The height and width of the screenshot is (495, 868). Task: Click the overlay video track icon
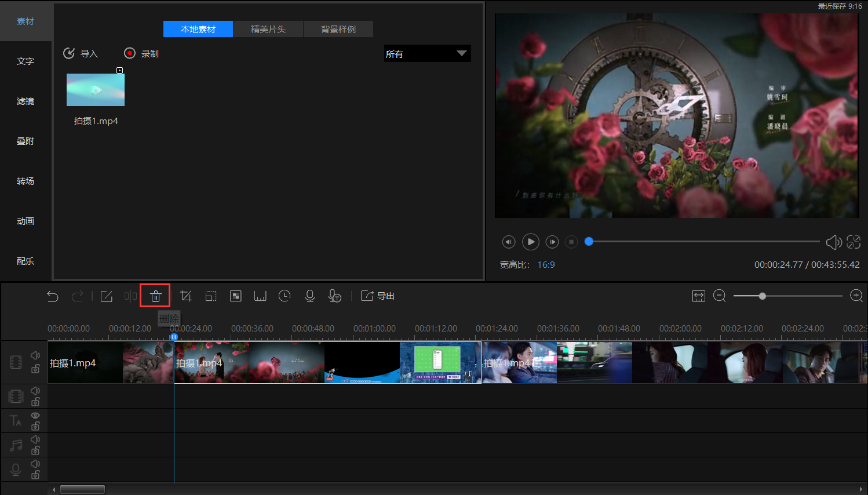click(16, 396)
